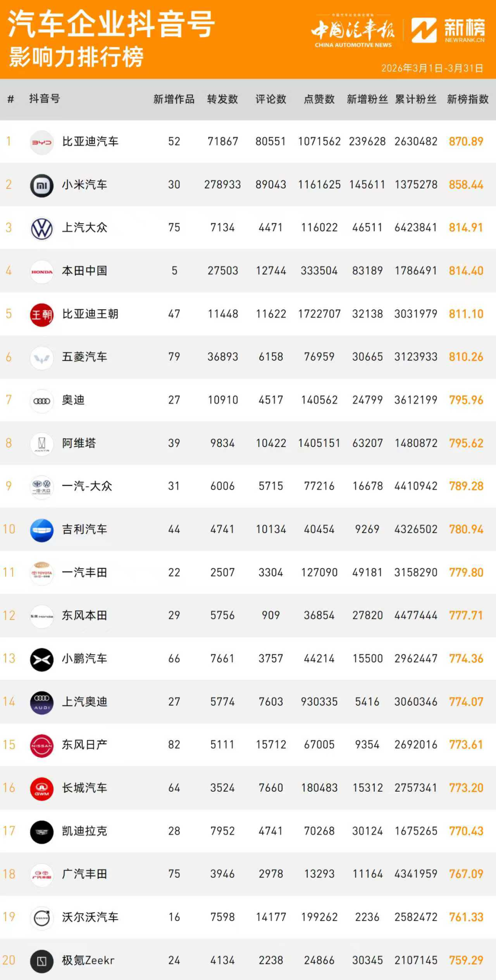Click the 新增作品 column header
This screenshot has width=496, height=980.
click(174, 99)
